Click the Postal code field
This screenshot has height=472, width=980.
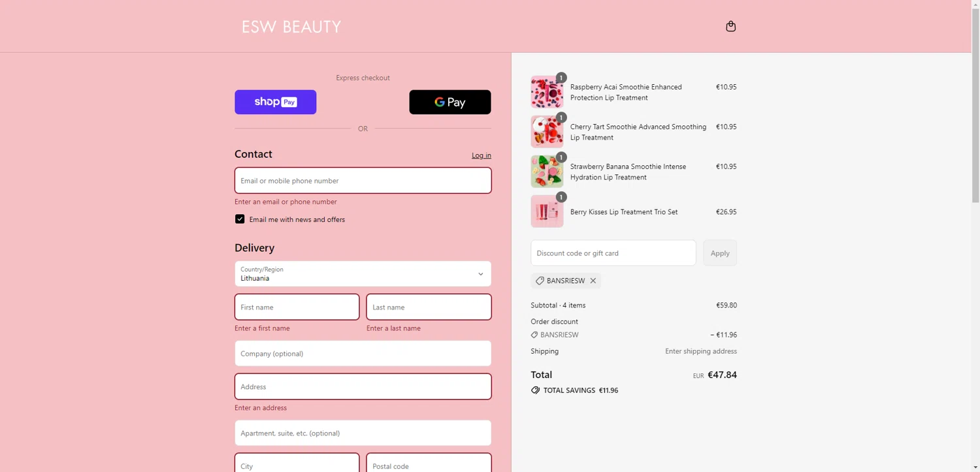(429, 463)
